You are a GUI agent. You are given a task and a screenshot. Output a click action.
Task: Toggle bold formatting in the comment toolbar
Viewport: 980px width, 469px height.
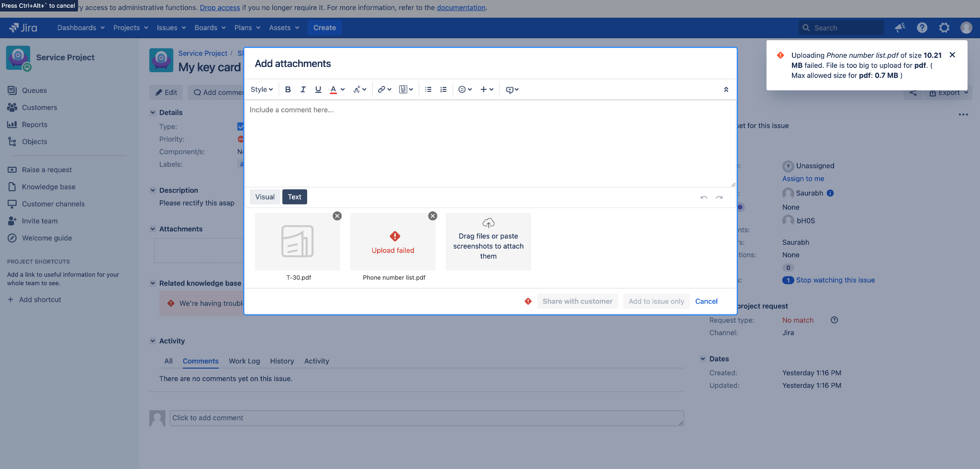(288, 89)
